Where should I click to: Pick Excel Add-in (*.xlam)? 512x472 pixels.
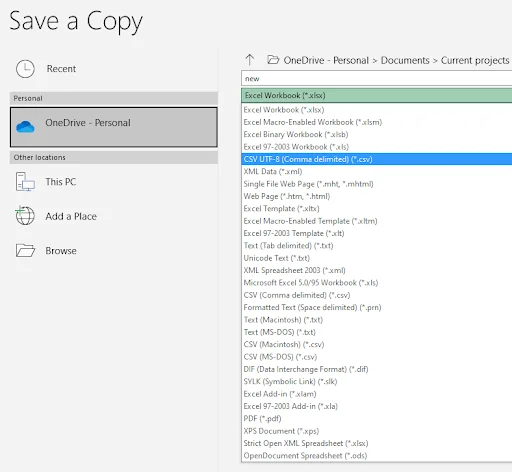click(377, 394)
